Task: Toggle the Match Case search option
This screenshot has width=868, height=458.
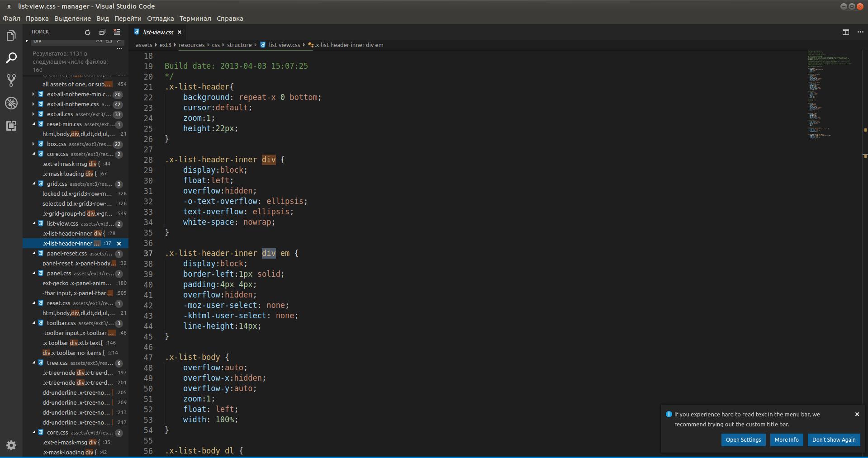Action: pos(99,41)
